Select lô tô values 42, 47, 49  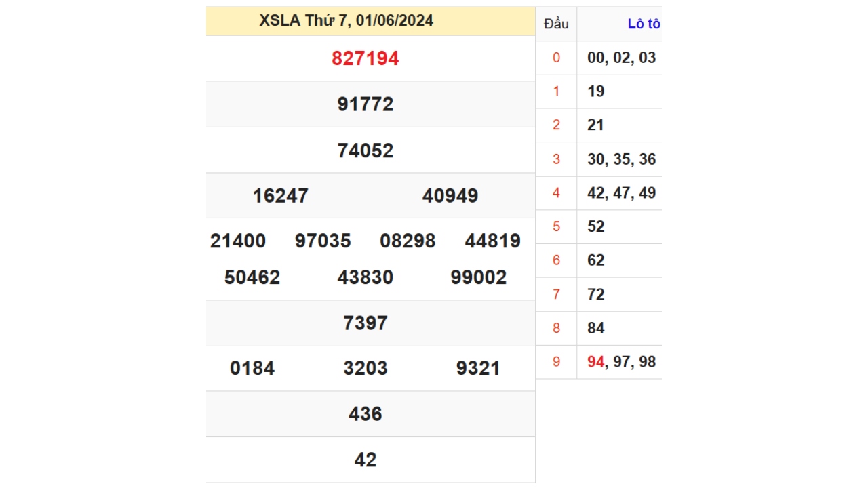622,193
